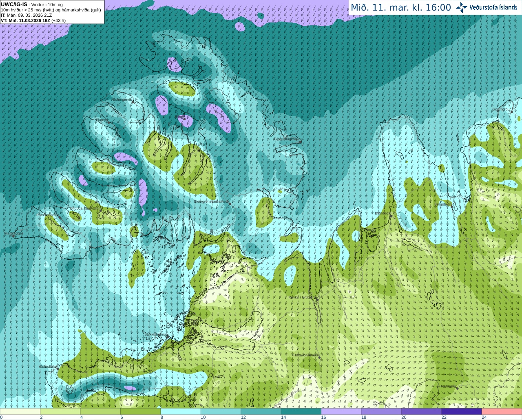
Task: Click the Bergstaðir station label
Action: (443, 204)
